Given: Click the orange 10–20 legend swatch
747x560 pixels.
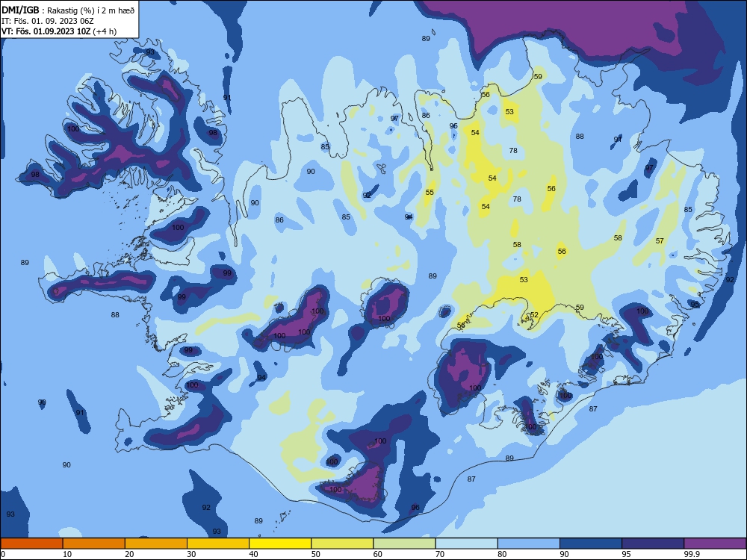Looking at the screenshot, I should tap(94, 544).
